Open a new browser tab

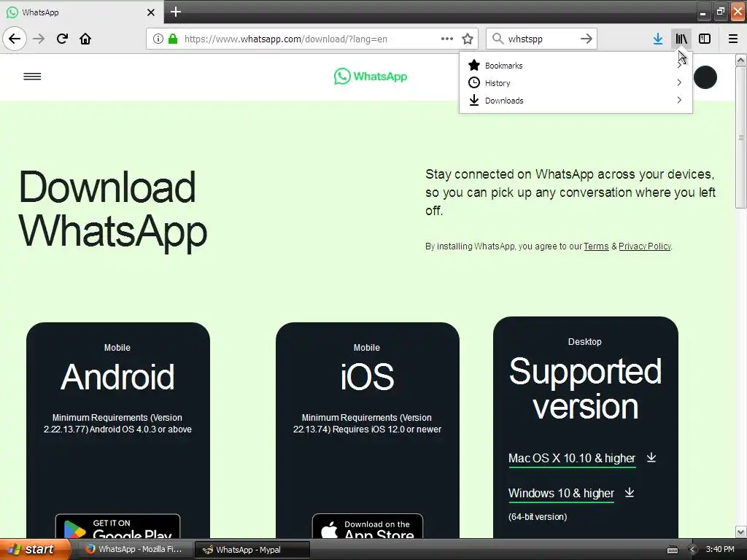(176, 12)
